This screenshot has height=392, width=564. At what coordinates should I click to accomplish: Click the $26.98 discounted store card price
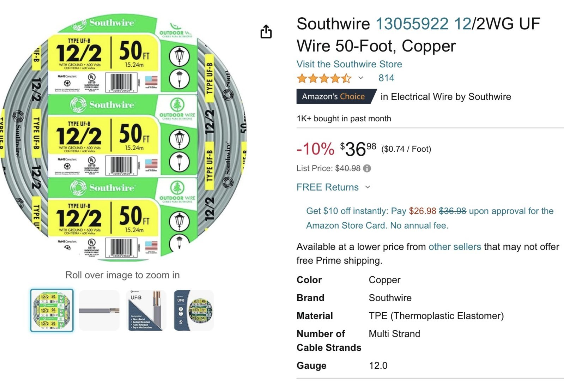pyautogui.click(x=423, y=211)
